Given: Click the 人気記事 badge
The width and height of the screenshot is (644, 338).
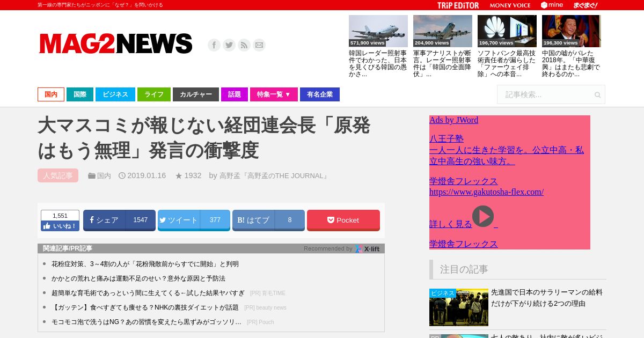Looking at the screenshot, I should [58, 175].
